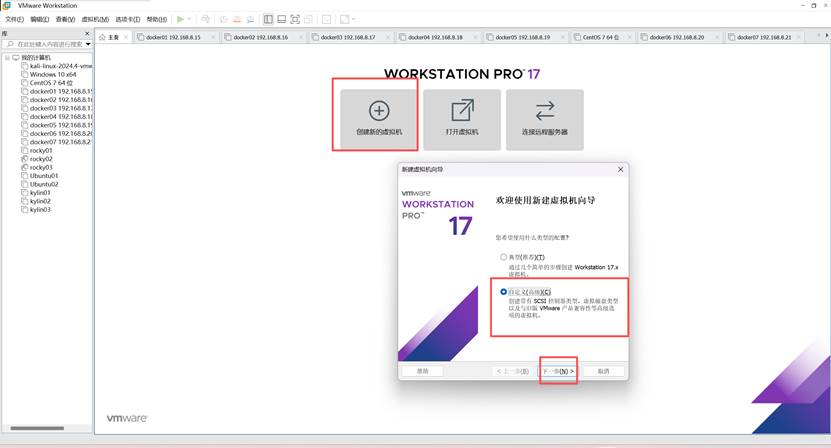This screenshot has width=831, height=448.
Task: Open the power options arrow beside play
Action: (x=189, y=19)
